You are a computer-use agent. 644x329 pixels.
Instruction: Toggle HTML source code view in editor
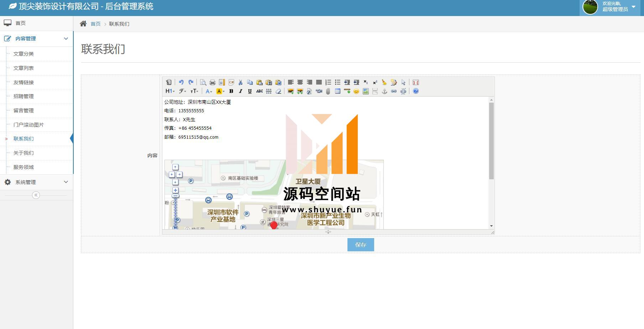coord(169,82)
